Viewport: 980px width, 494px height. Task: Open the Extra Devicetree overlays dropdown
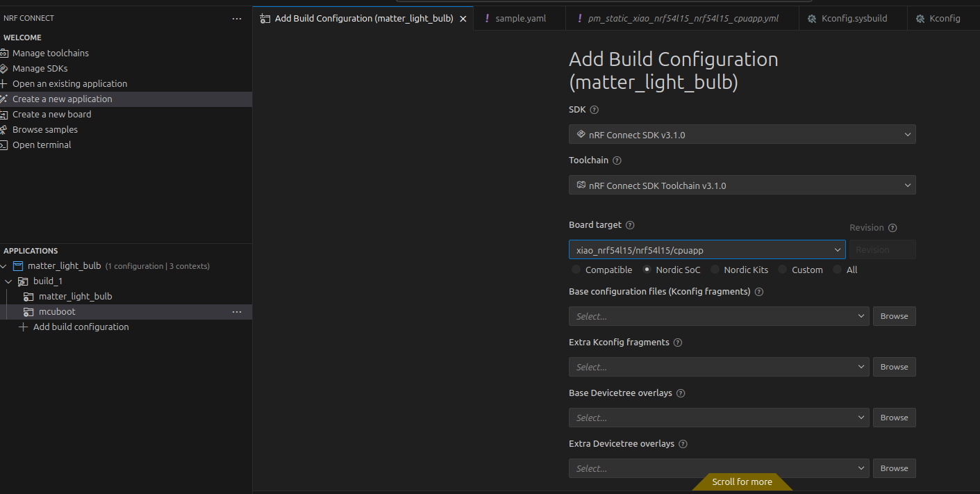pos(719,468)
